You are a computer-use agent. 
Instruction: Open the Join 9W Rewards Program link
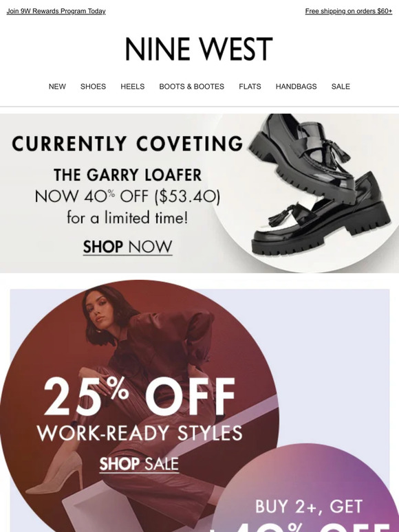(56, 11)
